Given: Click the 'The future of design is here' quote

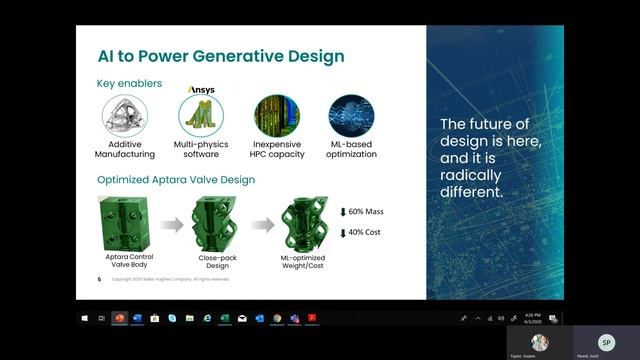Looking at the screenshot, I should coord(491,158).
